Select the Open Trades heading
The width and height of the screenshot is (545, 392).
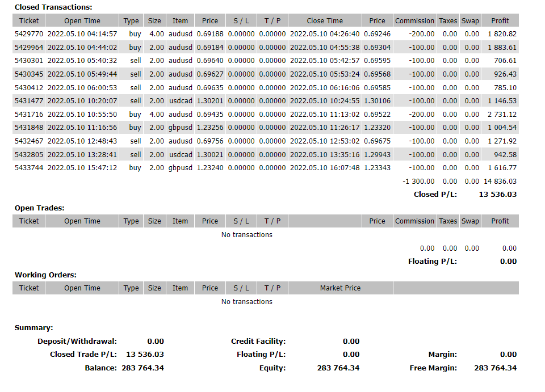click(39, 208)
